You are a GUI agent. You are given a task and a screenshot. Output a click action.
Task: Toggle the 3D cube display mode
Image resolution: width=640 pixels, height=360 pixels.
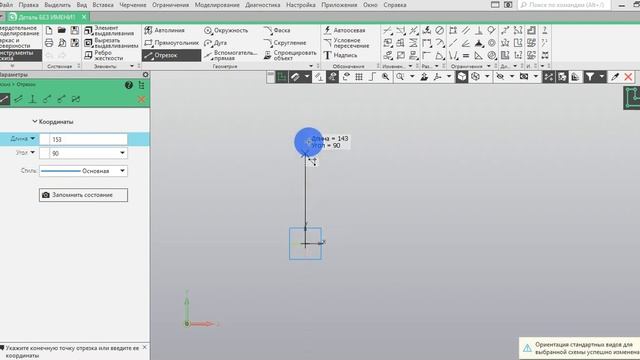[462, 77]
